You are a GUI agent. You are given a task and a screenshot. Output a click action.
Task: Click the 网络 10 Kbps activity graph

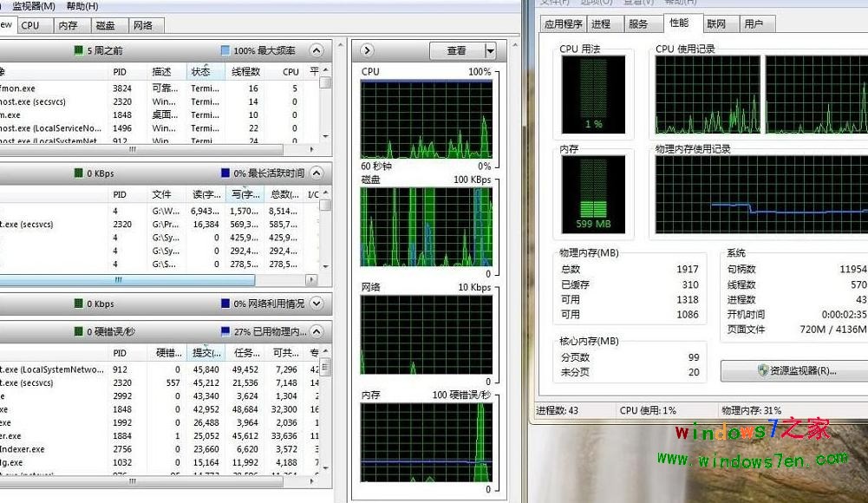point(425,332)
